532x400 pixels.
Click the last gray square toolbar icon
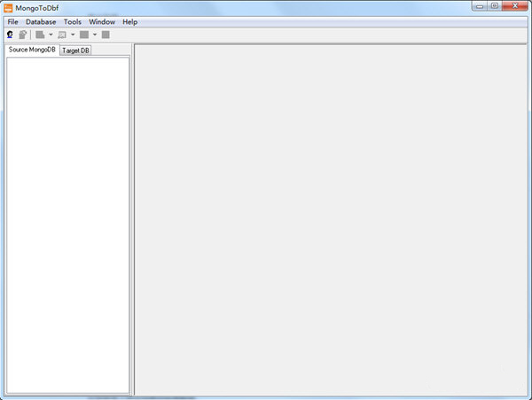click(x=106, y=35)
